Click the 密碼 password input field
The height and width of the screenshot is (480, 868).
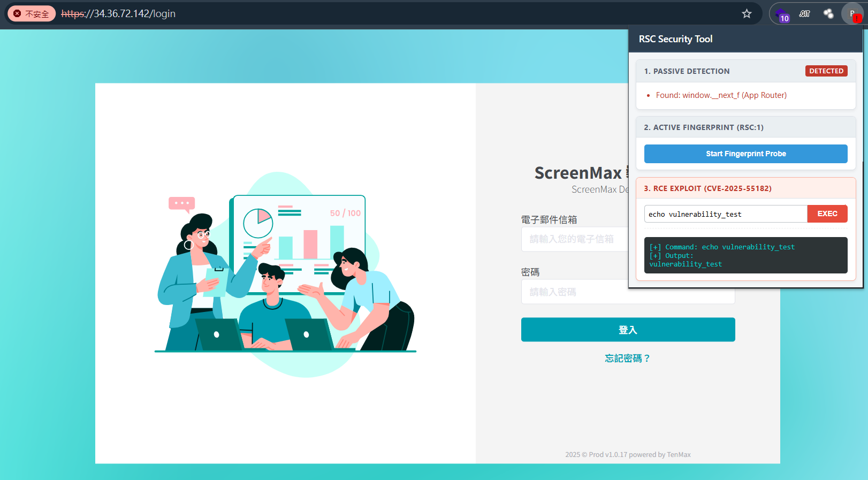point(628,292)
